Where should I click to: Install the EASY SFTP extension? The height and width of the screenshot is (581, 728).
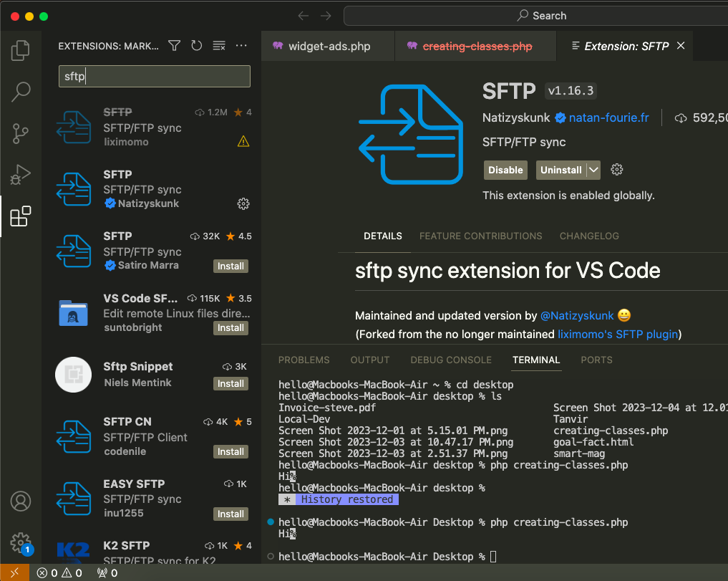(230, 514)
